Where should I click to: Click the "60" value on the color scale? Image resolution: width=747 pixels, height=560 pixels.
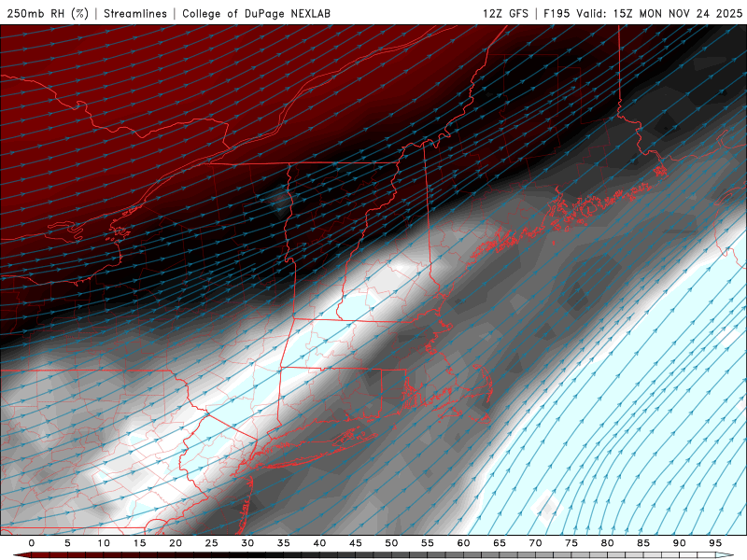pyautogui.click(x=463, y=543)
